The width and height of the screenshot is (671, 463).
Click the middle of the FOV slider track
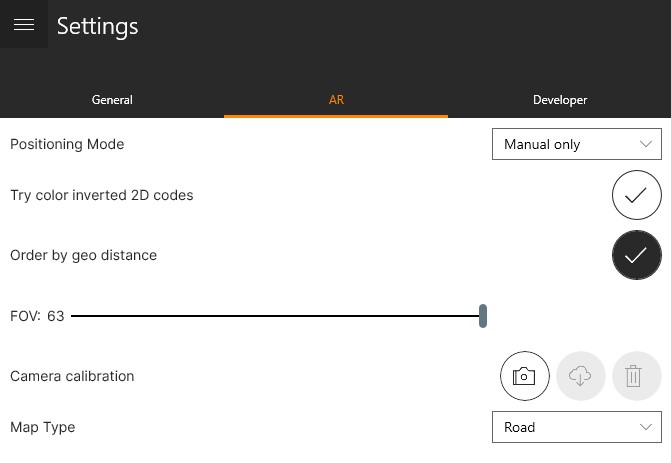tap(276, 316)
